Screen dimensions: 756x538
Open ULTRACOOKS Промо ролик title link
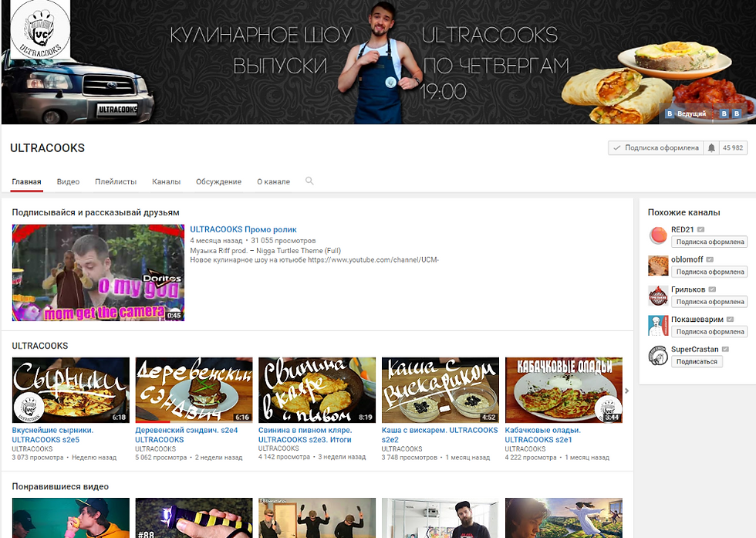(243, 230)
